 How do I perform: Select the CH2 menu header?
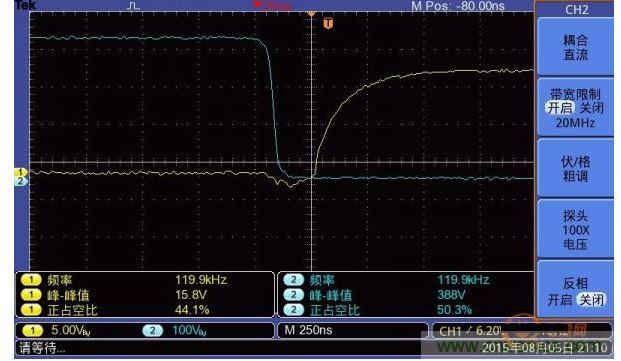pyautogui.click(x=575, y=9)
